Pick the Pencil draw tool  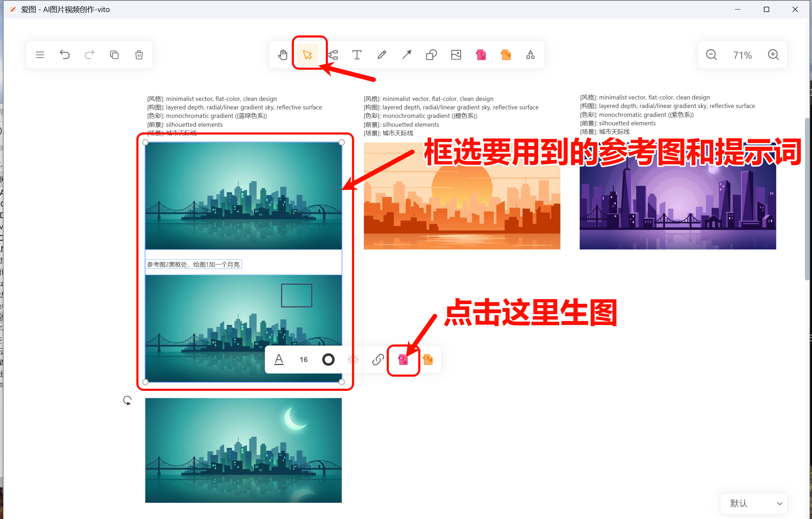382,55
